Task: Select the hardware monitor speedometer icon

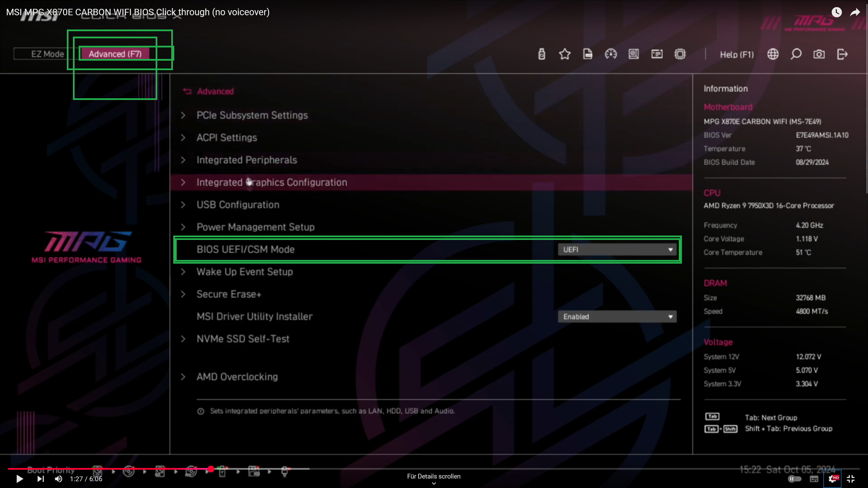Action: pyautogui.click(x=611, y=54)
